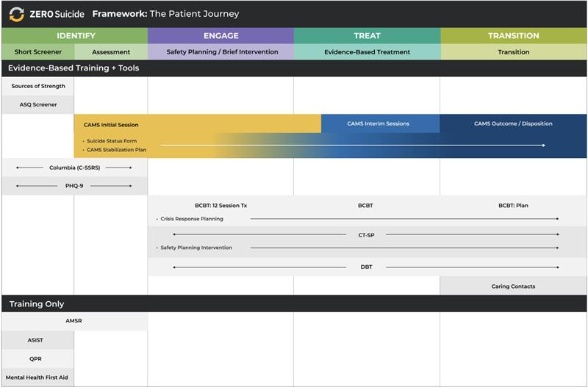Click the light green Transition subheader

[x=513, y=51]
